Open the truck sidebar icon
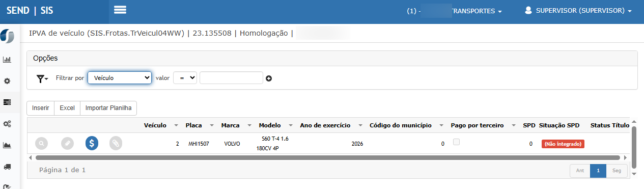This screenshot has height=189, width=644. pos(7,167)
